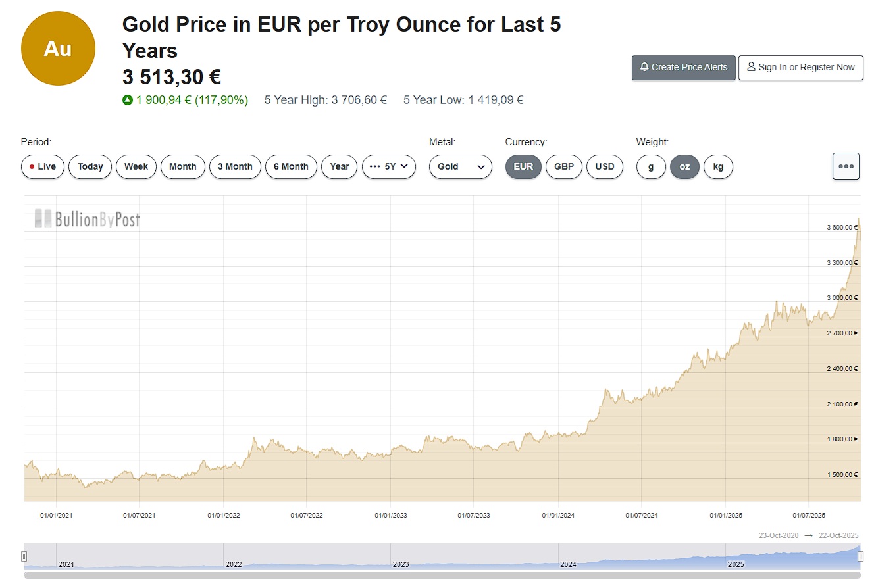
Task: Click the gold Au element icon
Action: [x=58, y=49]
